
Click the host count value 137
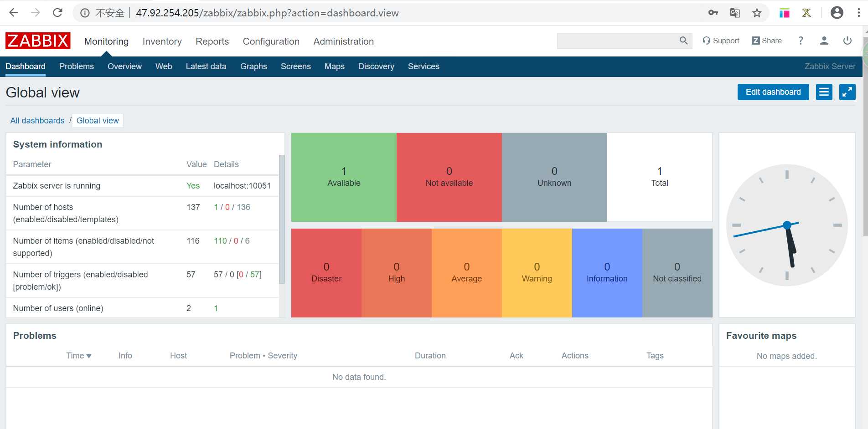point(193,207)
